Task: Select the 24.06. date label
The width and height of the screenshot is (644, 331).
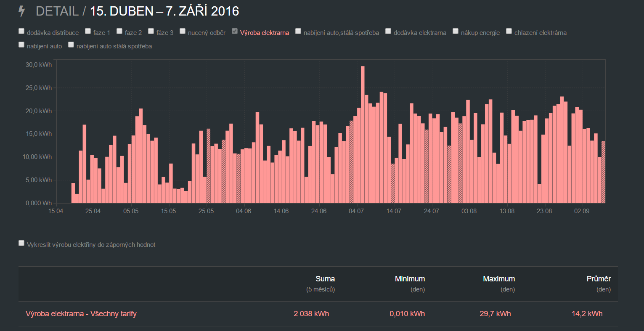Action: (x=319, y=211)
